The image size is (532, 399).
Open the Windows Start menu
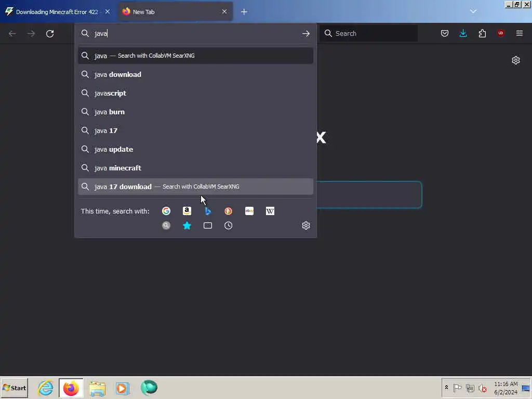point(15,388)
